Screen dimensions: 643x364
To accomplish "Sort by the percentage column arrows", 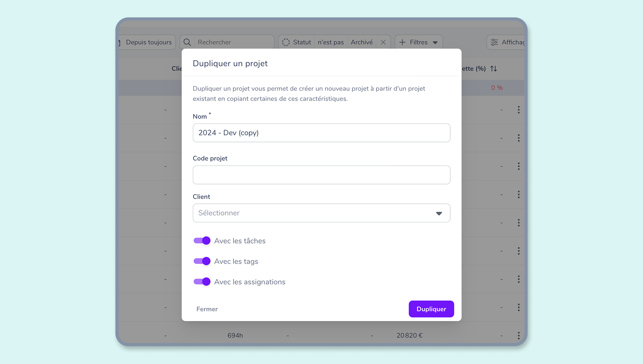I will point(494,69).
